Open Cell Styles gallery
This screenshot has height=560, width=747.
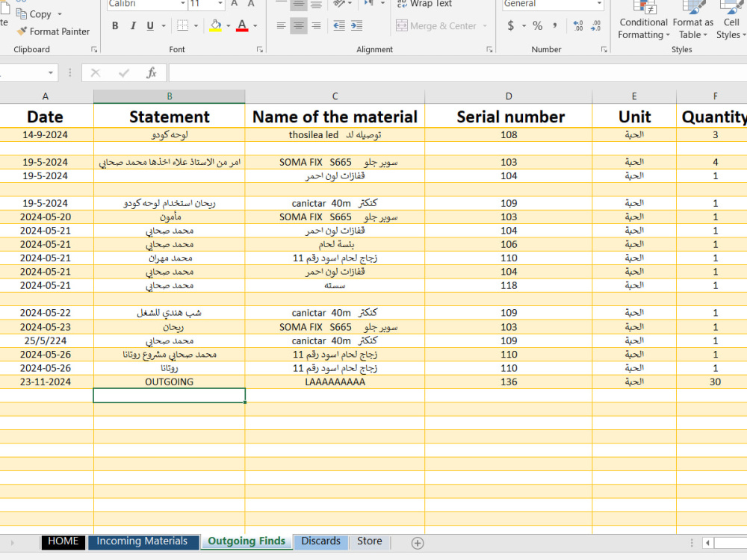(731, 21)
